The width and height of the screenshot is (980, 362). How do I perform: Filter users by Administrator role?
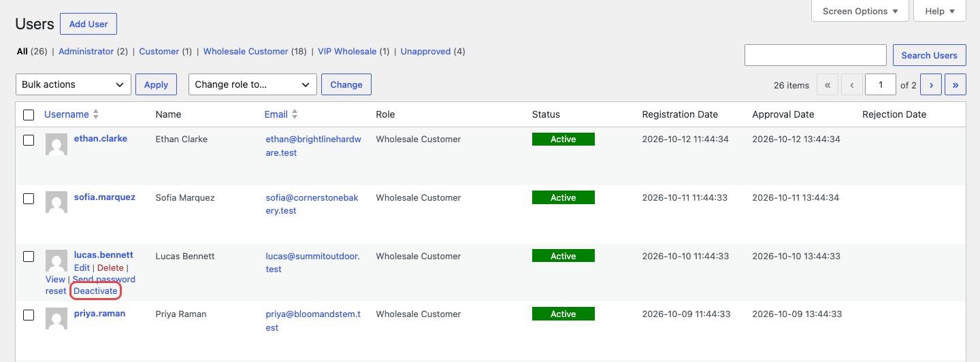86,51
